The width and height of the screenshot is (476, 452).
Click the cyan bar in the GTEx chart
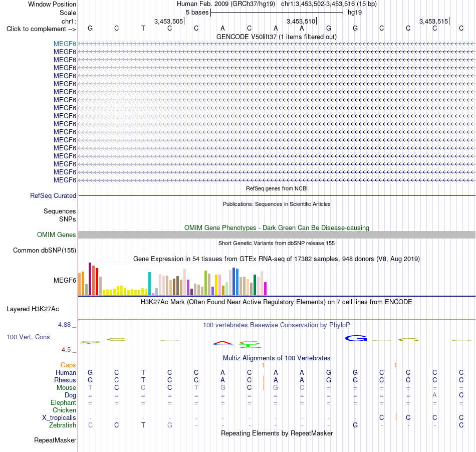click(x=149, y=284)
